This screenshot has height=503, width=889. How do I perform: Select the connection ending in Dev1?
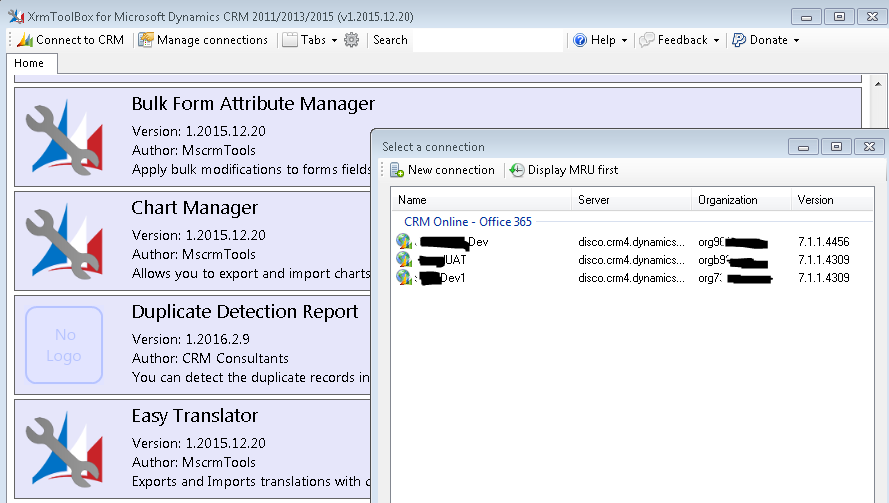click(x=632, y=278)
